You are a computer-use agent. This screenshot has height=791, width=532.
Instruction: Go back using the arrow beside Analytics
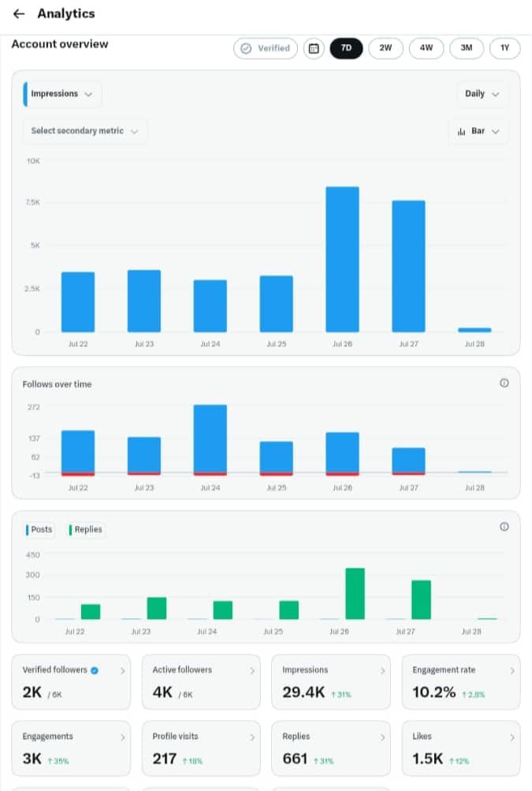click(x=19, y=13)
